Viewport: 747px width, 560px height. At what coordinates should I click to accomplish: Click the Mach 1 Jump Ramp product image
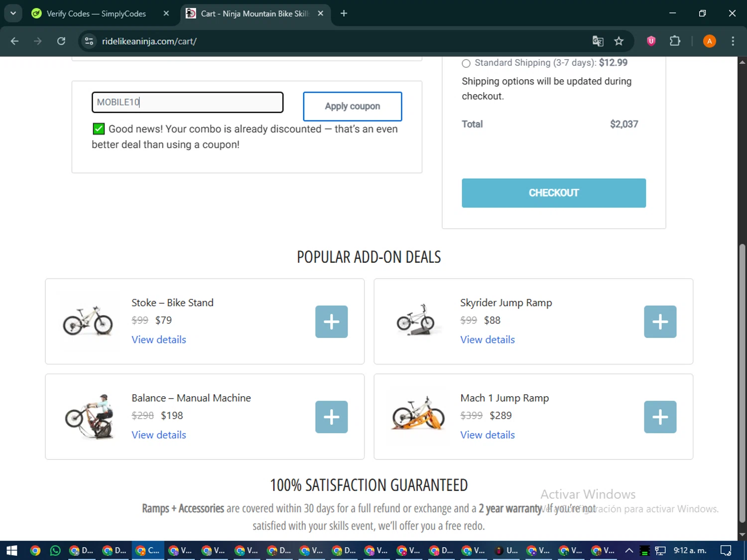(418, 413)
